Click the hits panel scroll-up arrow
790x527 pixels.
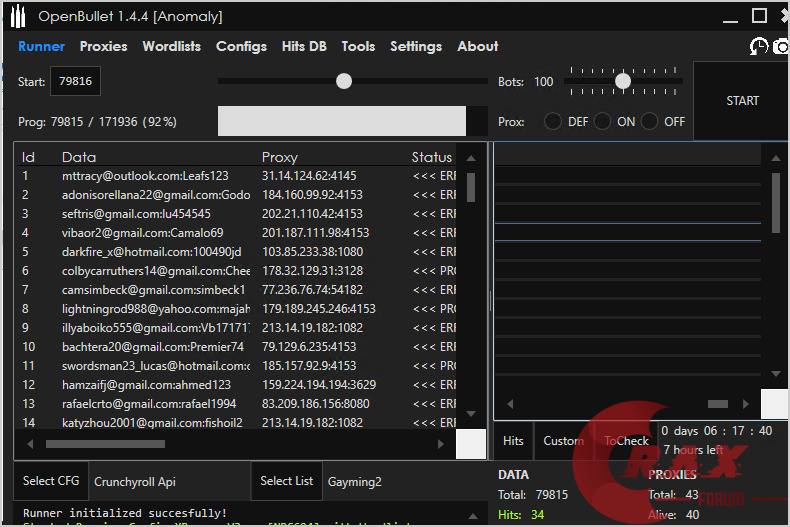point(776,158)
